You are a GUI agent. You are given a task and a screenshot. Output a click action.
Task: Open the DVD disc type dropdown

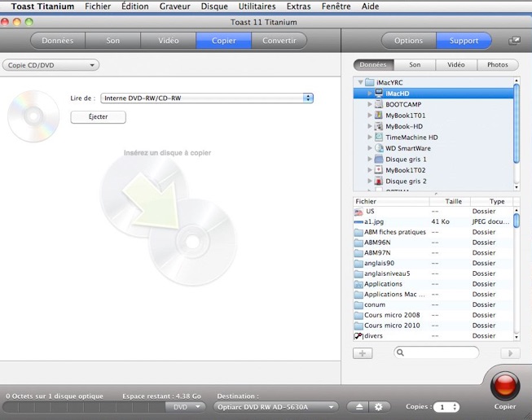pos(185,407)
